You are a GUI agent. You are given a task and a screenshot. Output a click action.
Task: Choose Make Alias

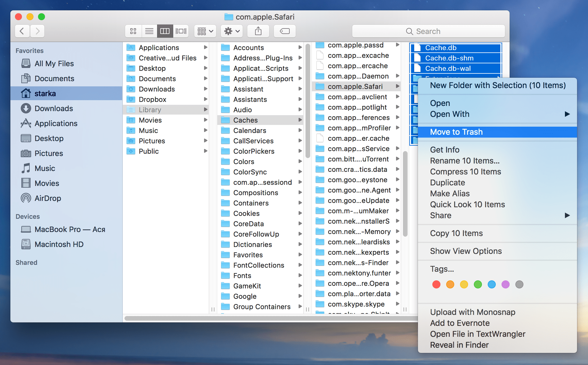(x=497, y=193)
